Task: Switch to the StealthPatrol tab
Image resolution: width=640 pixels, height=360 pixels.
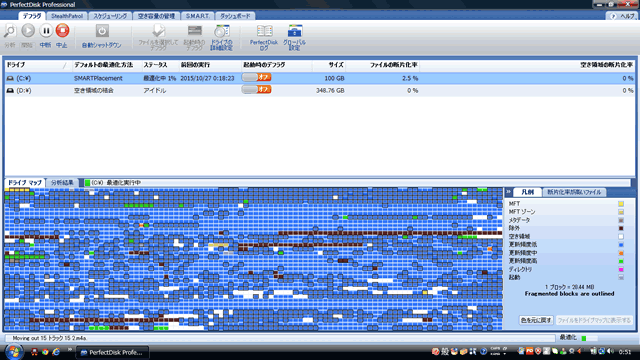Action: coord(67,16)
